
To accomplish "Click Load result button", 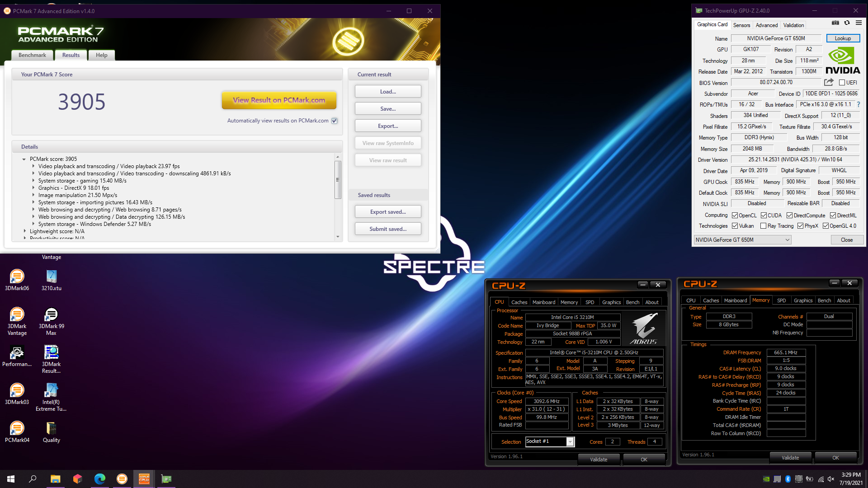I will 388,92.
